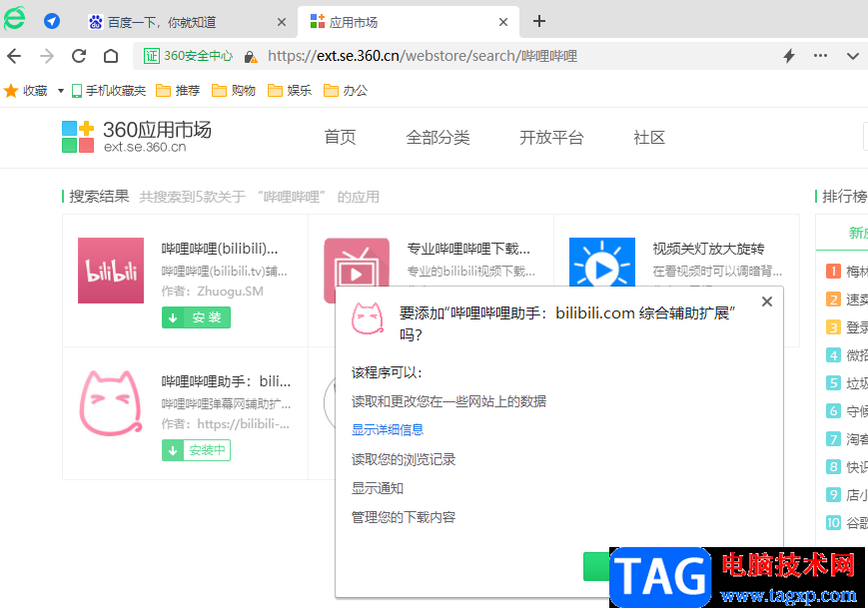868x608 pixels.
Task: Close the add-extension dialog
Action: pyautogui.click(x=767, y=302)
